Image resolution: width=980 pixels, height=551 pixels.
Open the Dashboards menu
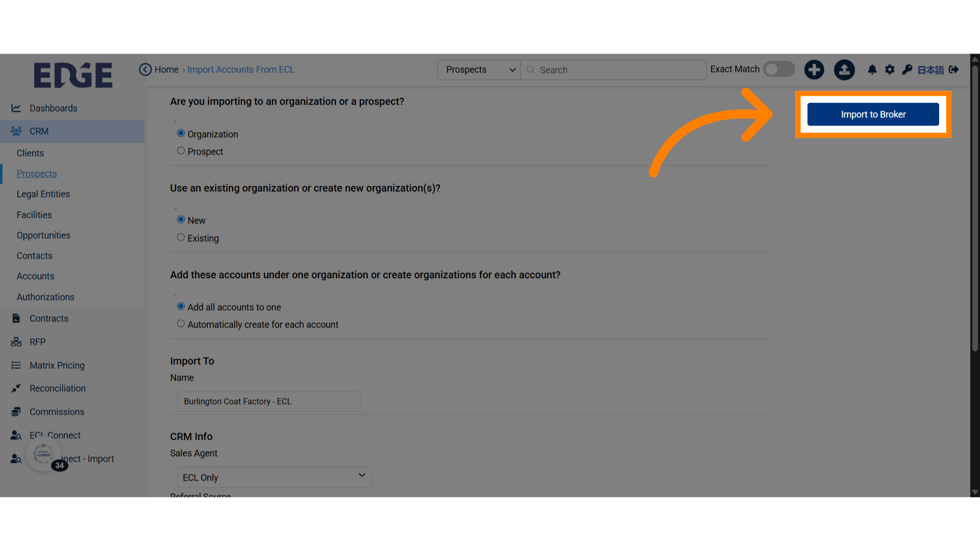54,108
